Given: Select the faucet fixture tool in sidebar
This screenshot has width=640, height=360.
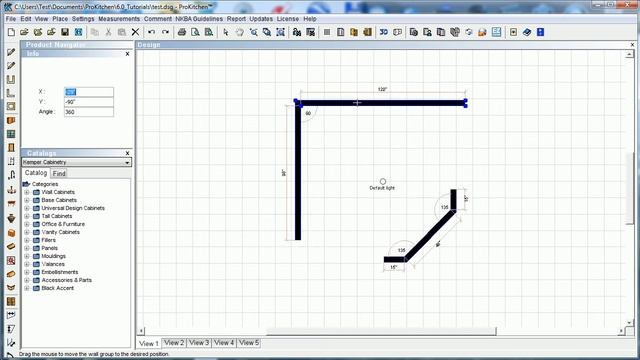Looking at the screenshot, I should [x=11, y=176].
